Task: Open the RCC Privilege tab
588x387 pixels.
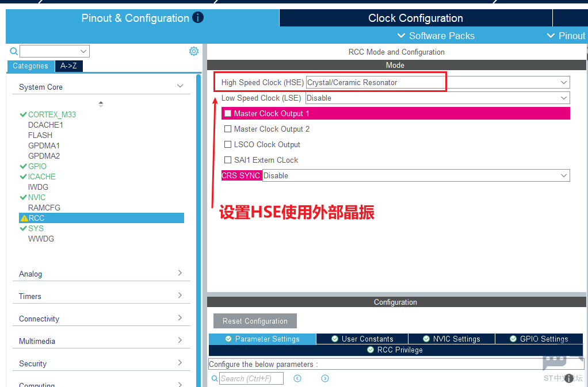Action: 395,350
